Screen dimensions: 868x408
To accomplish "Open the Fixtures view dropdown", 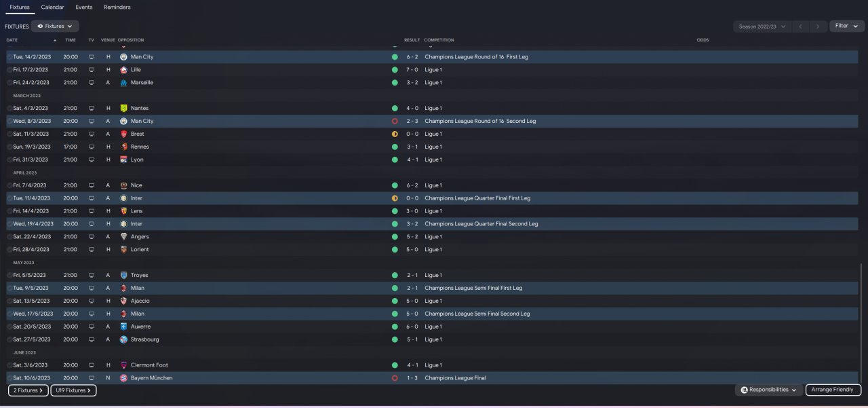I will pyautogui.click(x=55, y=26).
